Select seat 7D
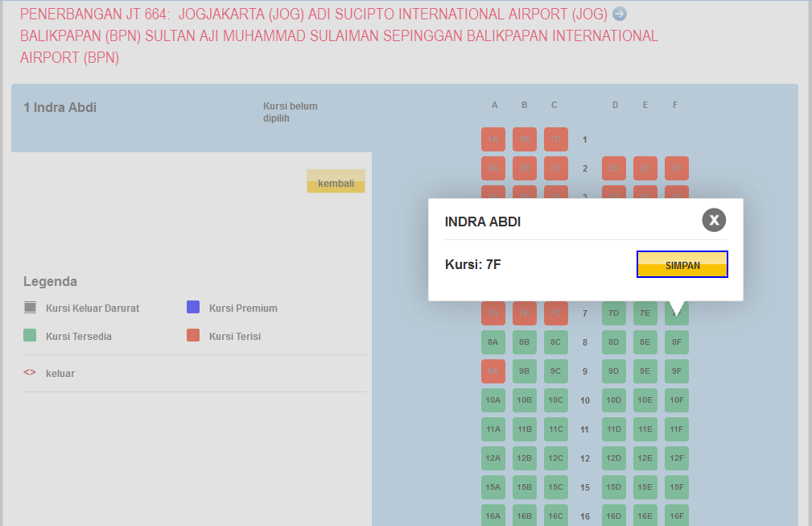 [614, 313]
